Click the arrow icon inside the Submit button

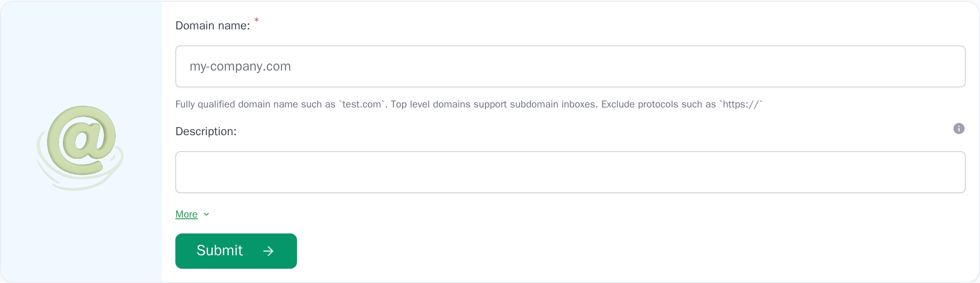point(268,251)
